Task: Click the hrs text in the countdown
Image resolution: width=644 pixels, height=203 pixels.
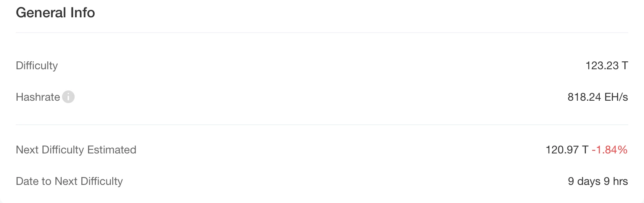Action: click(x=620, y=181)
